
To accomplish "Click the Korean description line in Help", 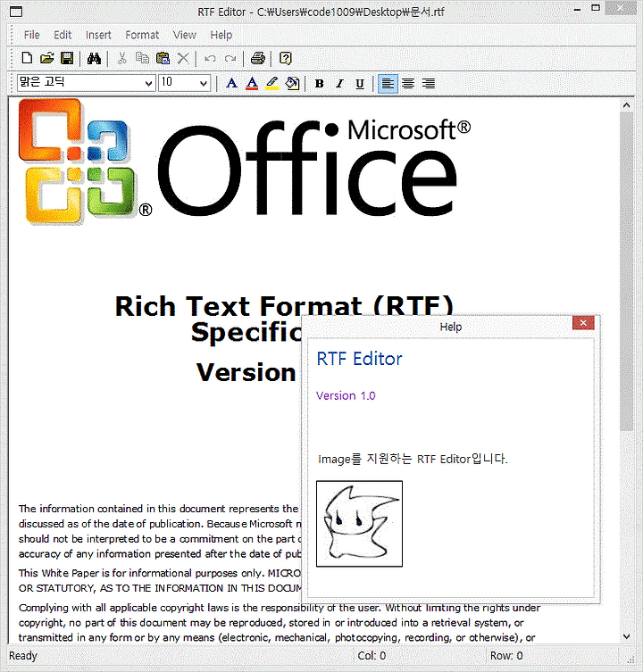I will (x=413, y=459).
